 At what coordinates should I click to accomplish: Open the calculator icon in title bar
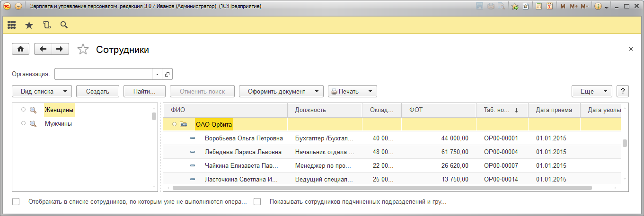coord(538,7)
